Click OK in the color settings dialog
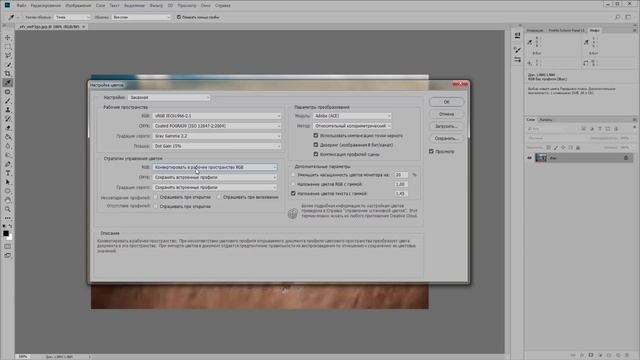This screenshot has width=640, height=360. [446, 102]
